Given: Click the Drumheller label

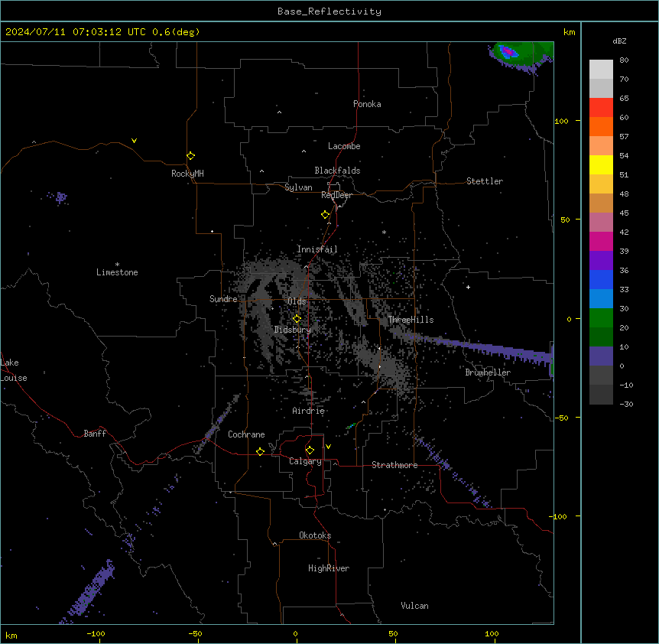Looking at the screenshot, I should [x=488, y=372].
